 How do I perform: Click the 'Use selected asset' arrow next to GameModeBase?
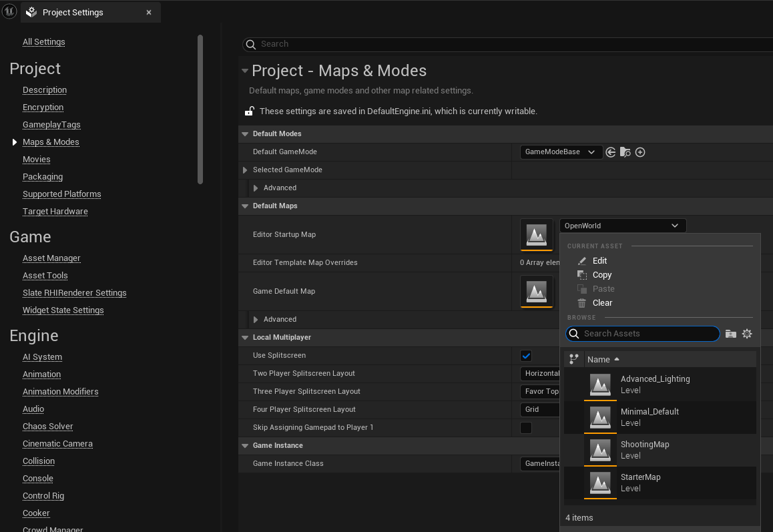coord(611,152)
